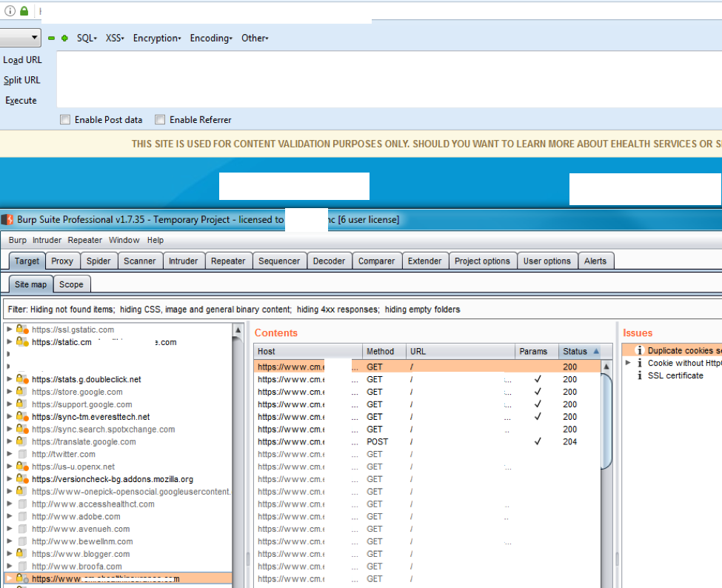Open the HackBar dropdown combo box

click(20, 38)
